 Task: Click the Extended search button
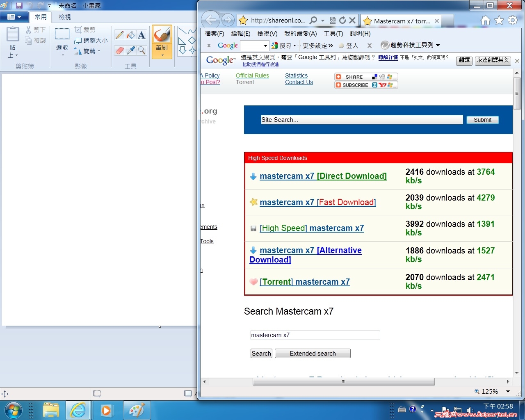click(313, 354)
